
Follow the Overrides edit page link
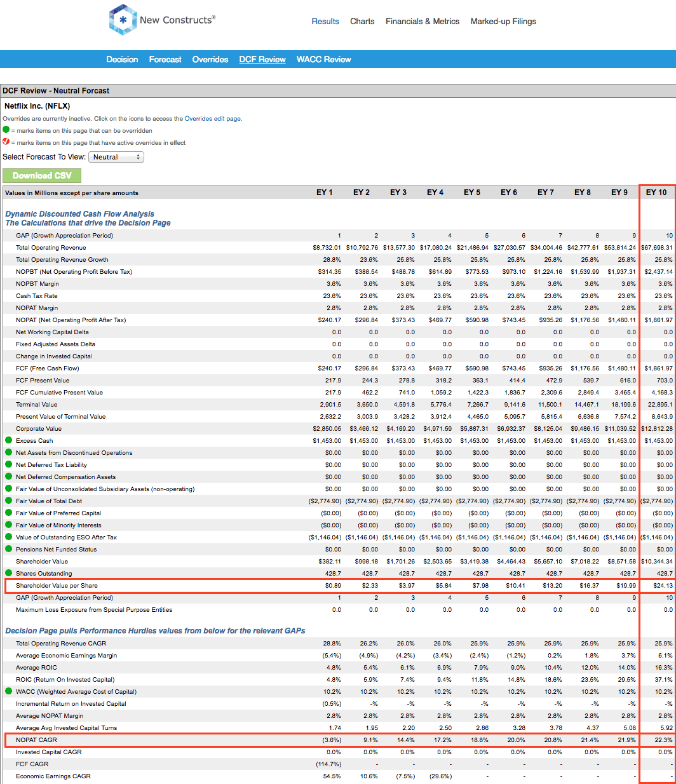[x=213, y=118]
